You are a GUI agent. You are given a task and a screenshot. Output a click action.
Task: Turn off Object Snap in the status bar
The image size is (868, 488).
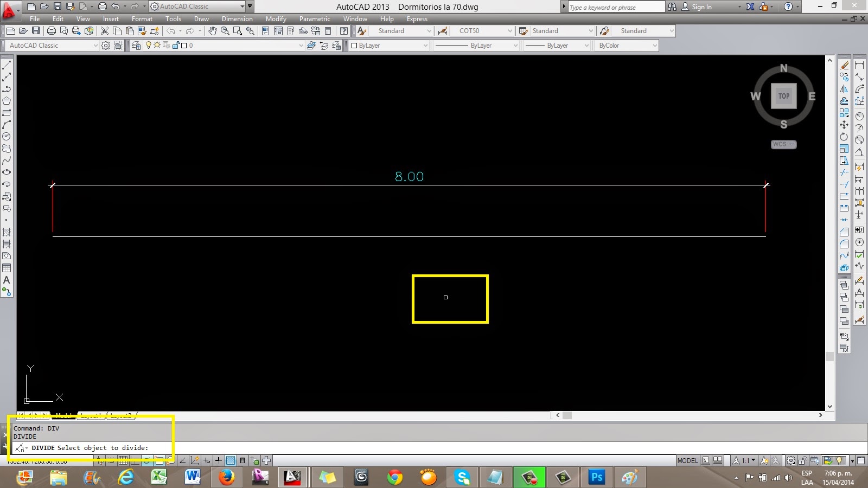point(158,460)
